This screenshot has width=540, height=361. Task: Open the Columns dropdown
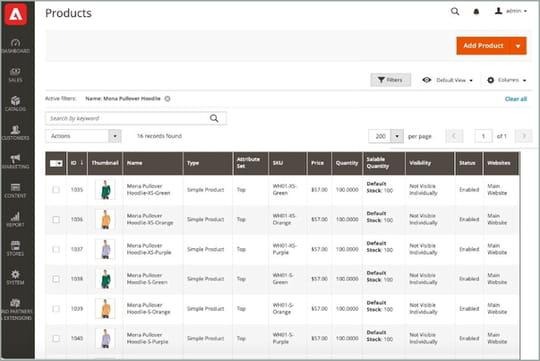tap(507, 80)
